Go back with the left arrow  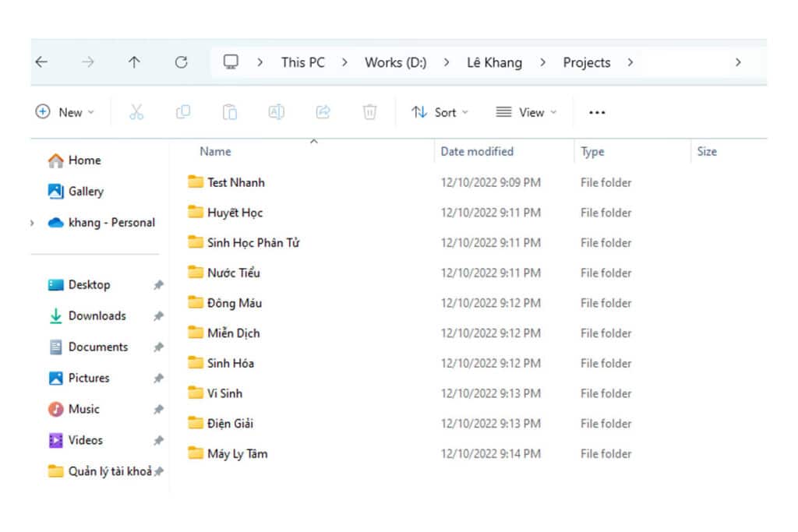(x=41, y=62)
